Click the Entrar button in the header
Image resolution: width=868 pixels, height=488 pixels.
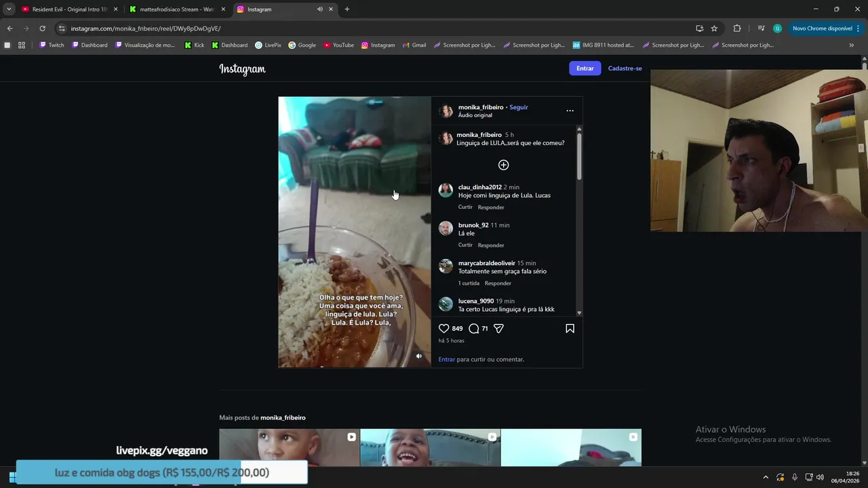(x=585, y=68)
